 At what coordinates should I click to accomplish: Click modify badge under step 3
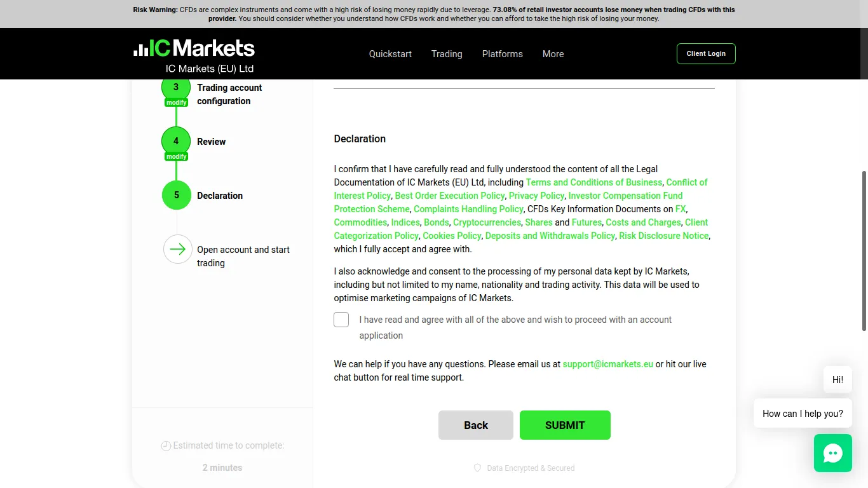(x=176, y=102)
